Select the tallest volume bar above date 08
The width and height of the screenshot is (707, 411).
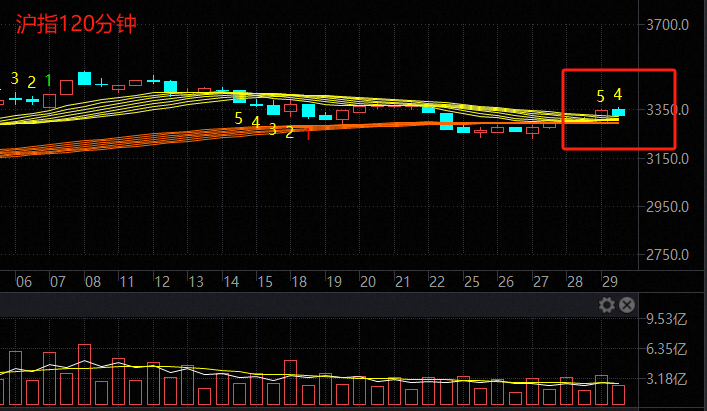[x=84, y=374]
